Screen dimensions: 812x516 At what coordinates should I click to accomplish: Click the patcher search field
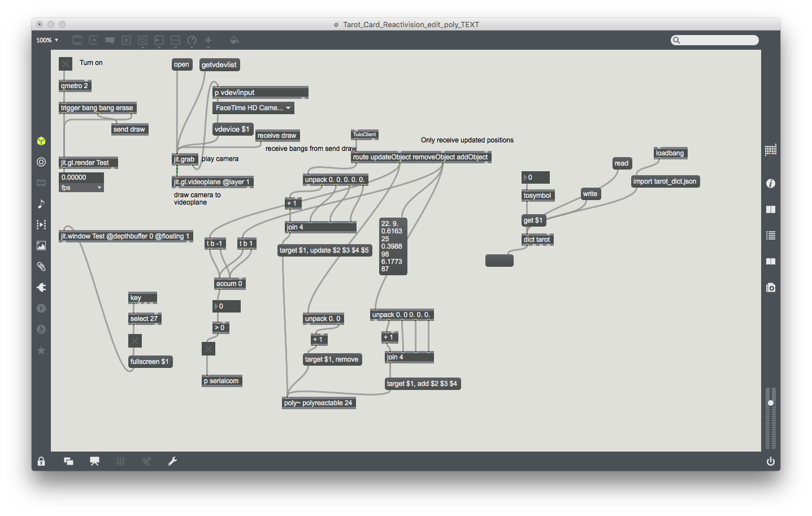point(715,40)
